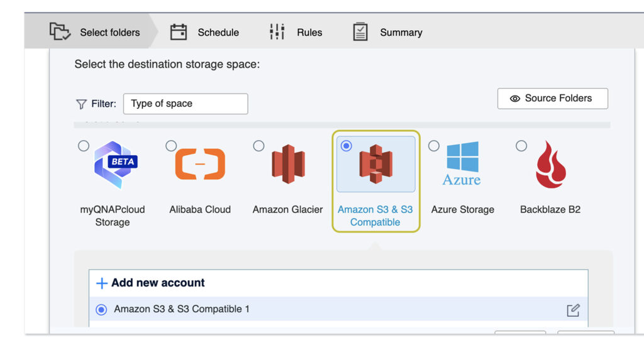Click the plus icon for Add new account
Image resolution: width=644 pixels, height=345 pixels.
click(101, 283)
